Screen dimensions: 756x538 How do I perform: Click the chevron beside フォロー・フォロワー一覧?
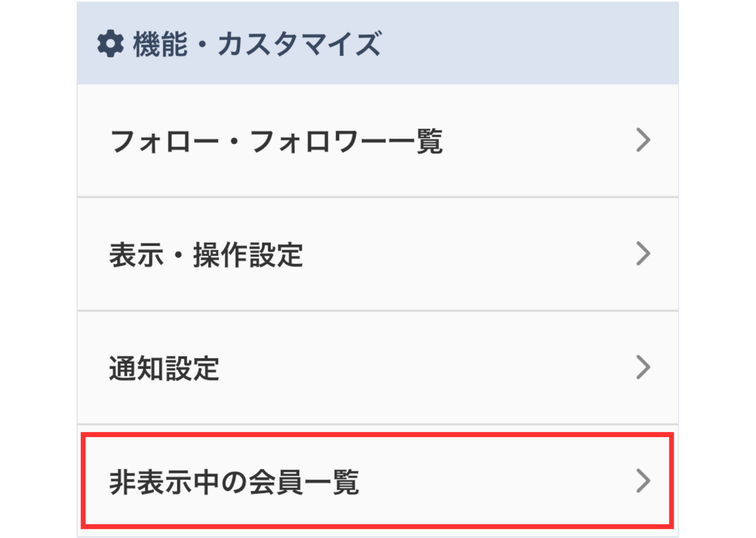point(643,140)
